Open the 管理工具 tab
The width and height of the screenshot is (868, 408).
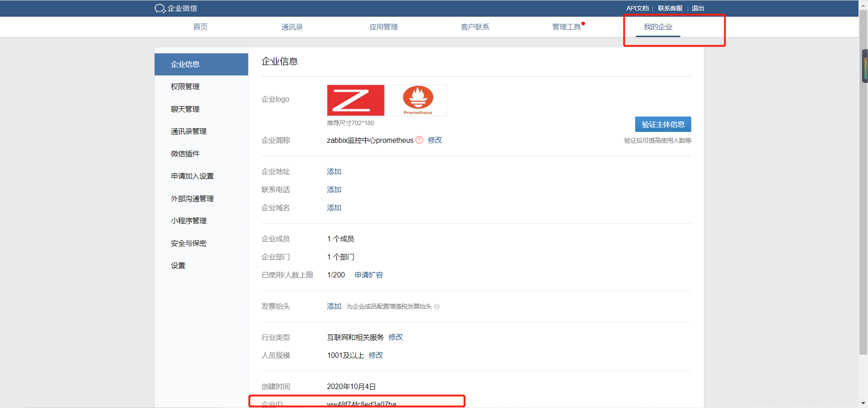566,27
